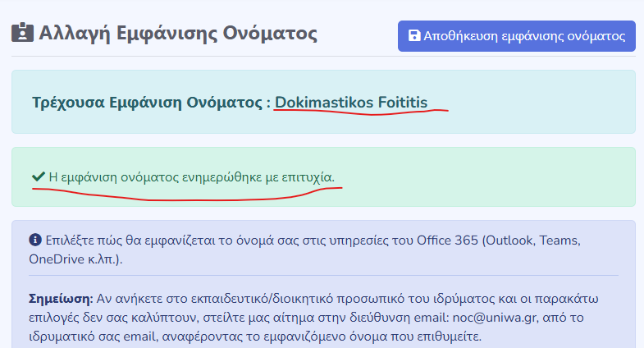Click the floppy disk icon in the save button
The image size is (644, 348).
click(414, 36)
